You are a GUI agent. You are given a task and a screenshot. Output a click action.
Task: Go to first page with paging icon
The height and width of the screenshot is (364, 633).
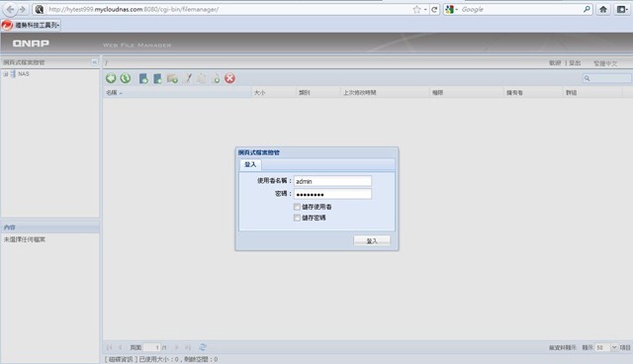(x=109, y=347)
